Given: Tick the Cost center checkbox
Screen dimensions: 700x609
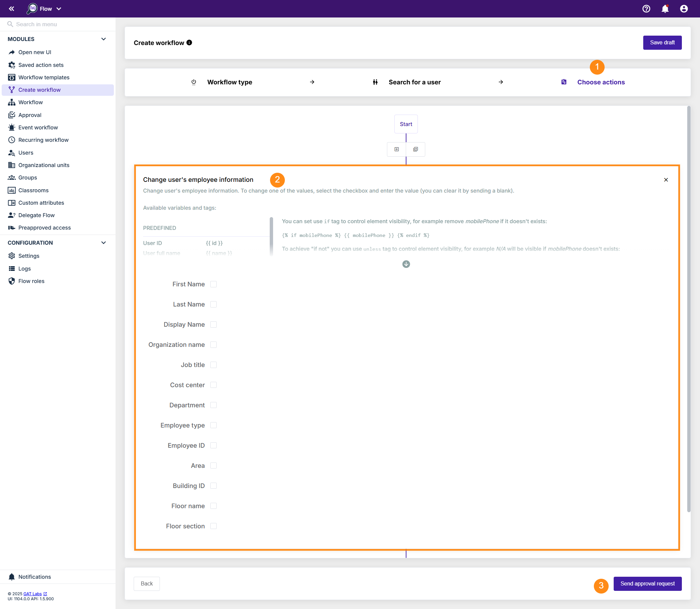Looking at the screenshot, I should [x=213, y=385].
